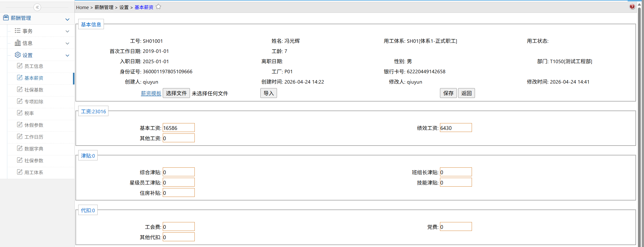
Task: Click the 选择文件 button
Action: [x=176, y=93]
